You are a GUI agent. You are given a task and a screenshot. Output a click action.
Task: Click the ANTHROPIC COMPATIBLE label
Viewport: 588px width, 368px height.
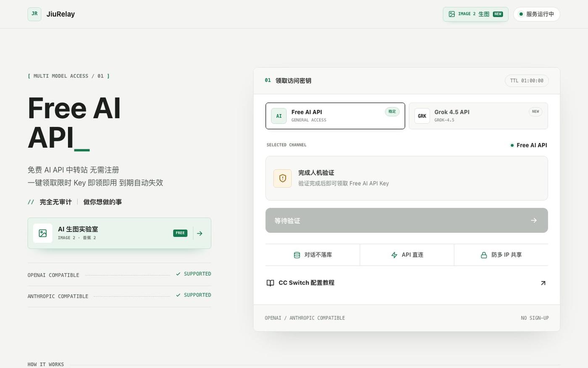(x=58, y=296)
